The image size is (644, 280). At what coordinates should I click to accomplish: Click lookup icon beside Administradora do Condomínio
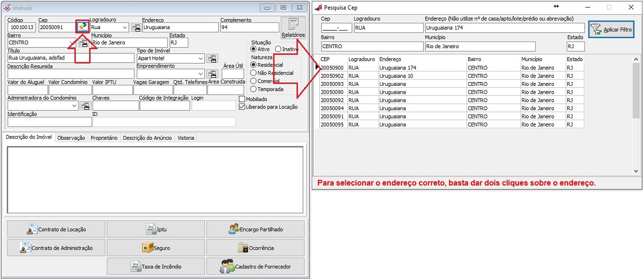[85, 106]
